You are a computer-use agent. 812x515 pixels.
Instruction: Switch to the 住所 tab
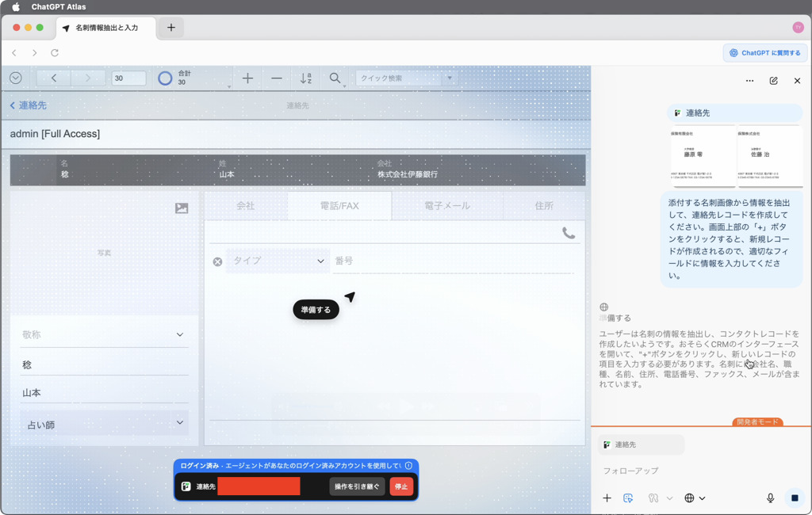click(x=544, y=206)
